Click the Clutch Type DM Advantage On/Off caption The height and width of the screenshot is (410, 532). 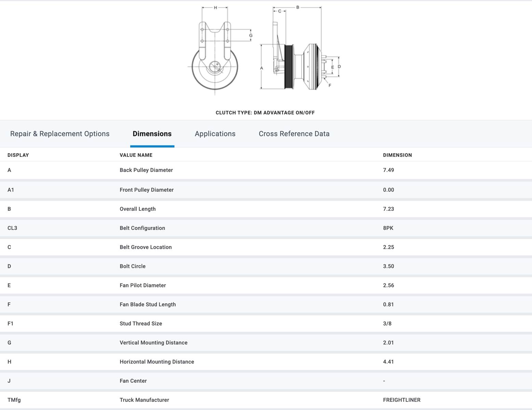click(265, 113)
